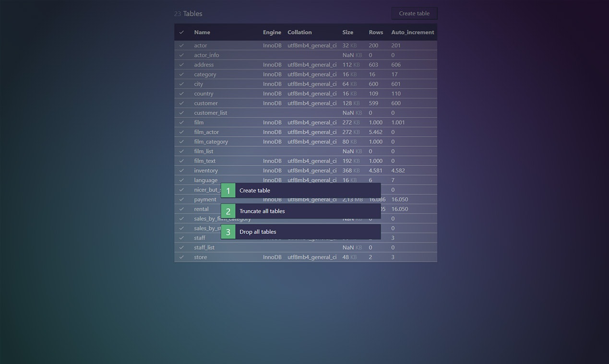Toggle the select-all checkmark in the table header
Screen dimensions: 609x364
click(x=181, y=32)
